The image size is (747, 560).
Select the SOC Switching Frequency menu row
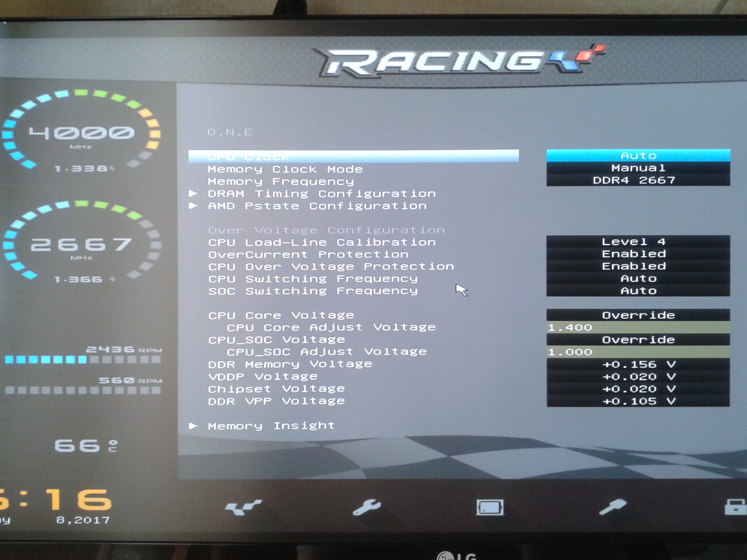click(313, 291)
